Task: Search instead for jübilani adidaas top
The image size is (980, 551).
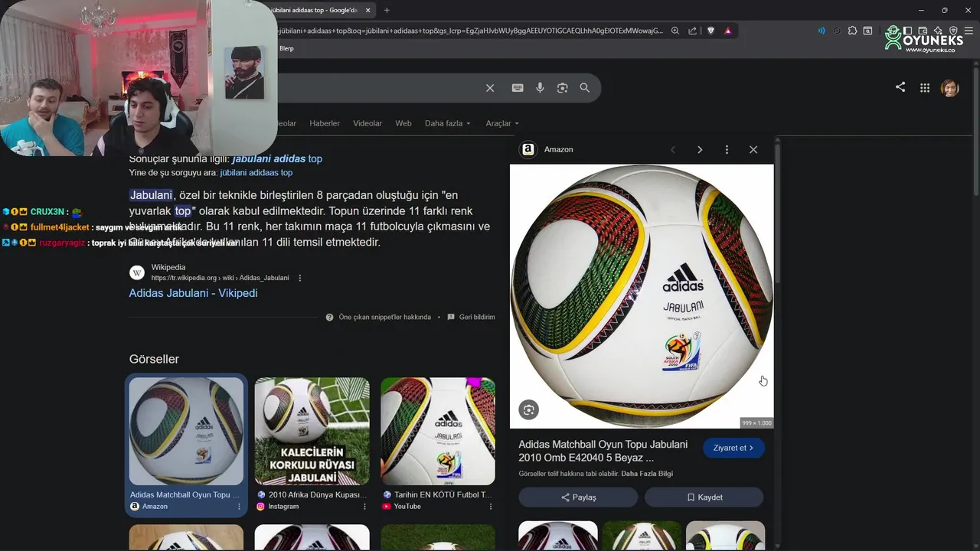Action: click(x=256, y=173)
